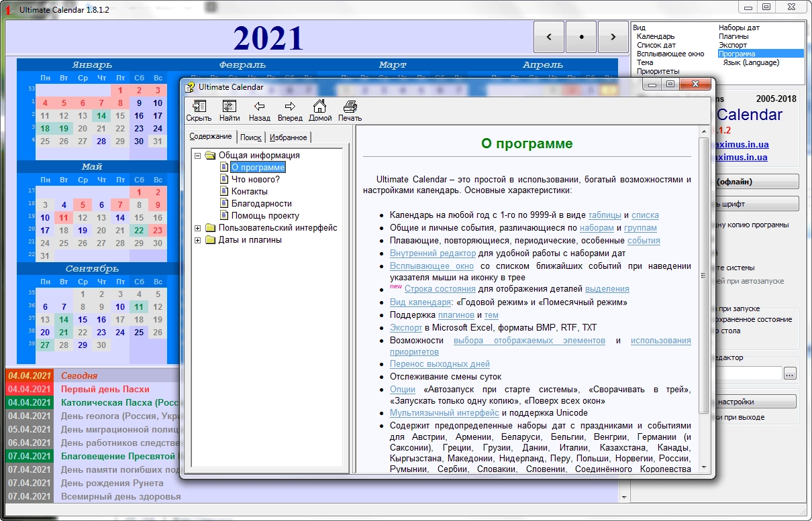Select the Даты и плагины folder
Screen dimensions: 812x521
pos(250,240)
